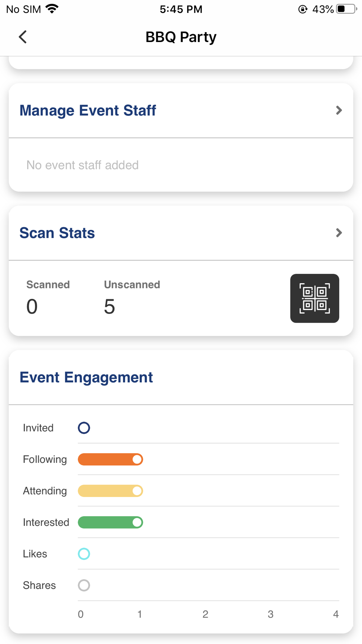
Task: Open Scan Stats heading
Action: pos(57,233)
